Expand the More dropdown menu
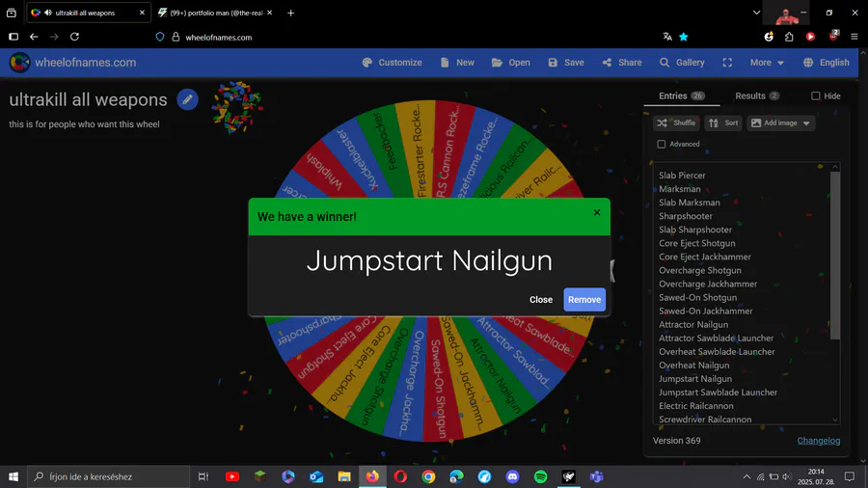This screenshot has height=488, width=868. tap(767, 63)
